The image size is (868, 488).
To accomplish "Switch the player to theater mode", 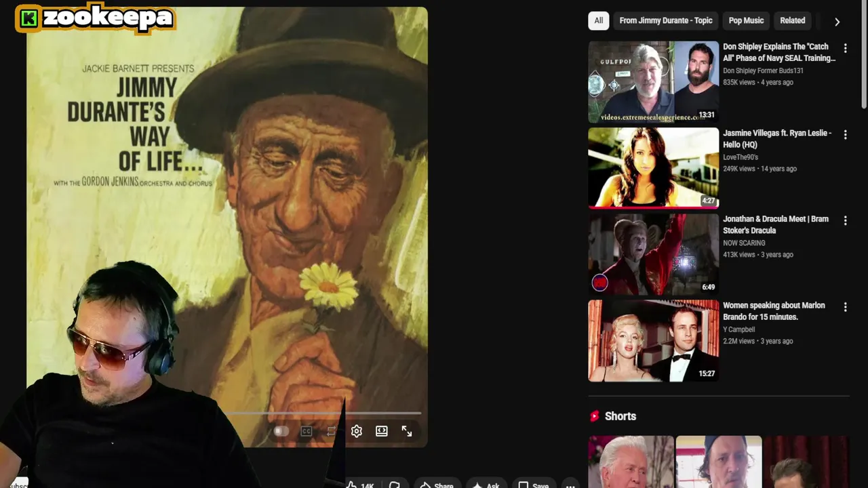I will 382,431.
